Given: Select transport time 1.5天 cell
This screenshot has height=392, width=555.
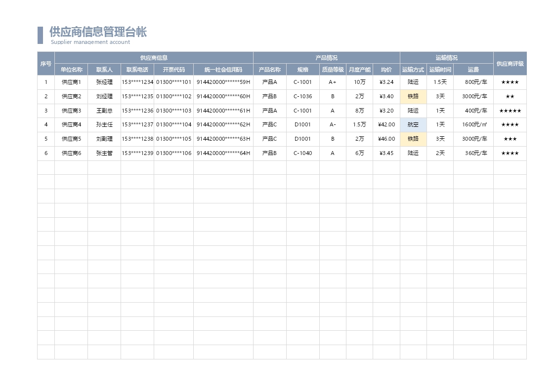Looking at the screenshot, I should 440,82.
